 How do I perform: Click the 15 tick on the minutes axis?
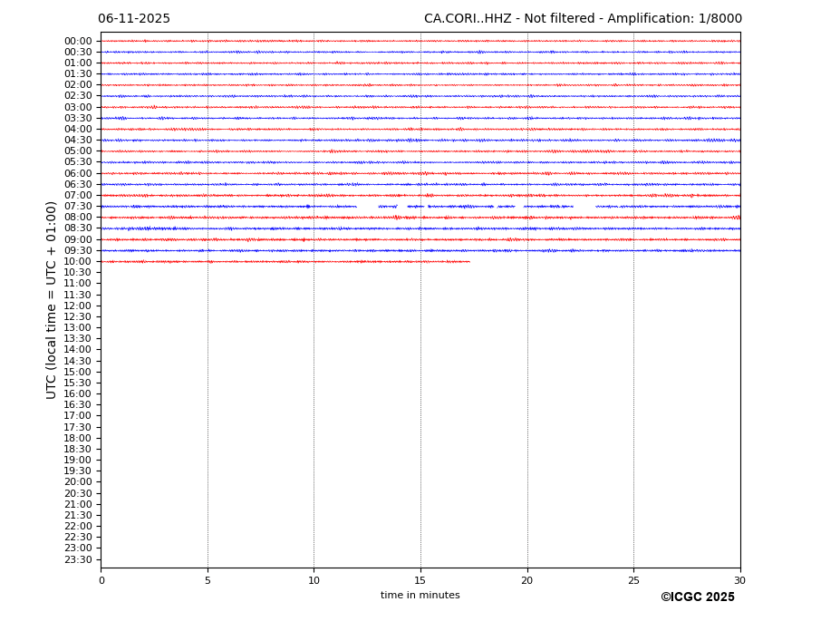coord(420,581)
